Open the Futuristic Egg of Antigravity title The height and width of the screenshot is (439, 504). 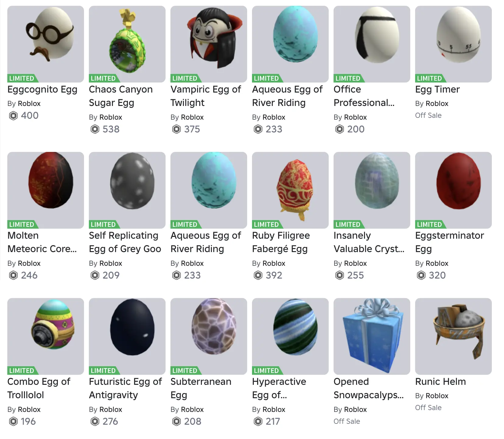[x=125, y=388]
